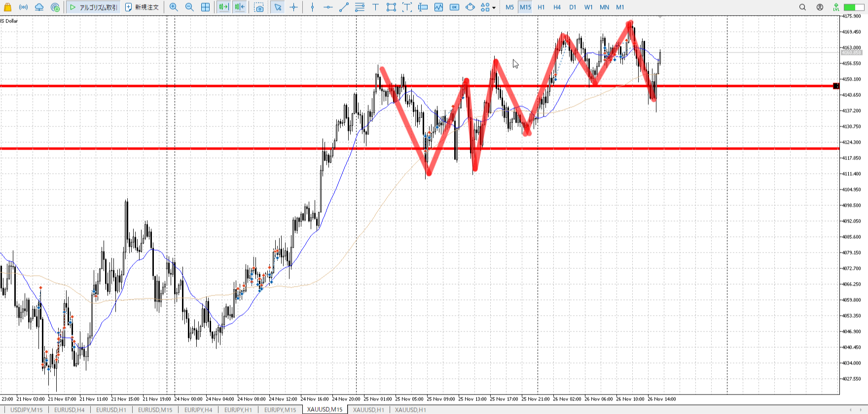The width and height of the screenshot is (868, 414).
Task: Choose the crosshair cursor tool
Action: click(x=294, y=7)
